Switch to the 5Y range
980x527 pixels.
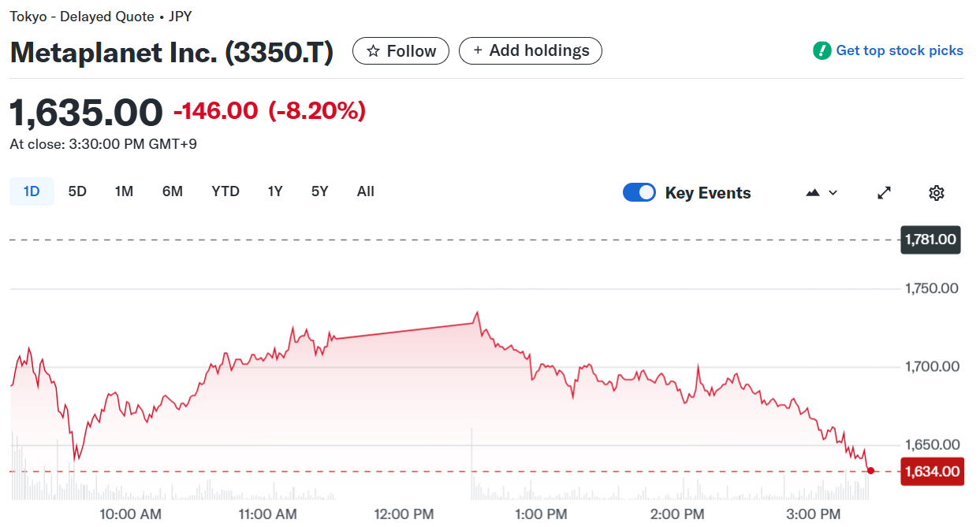(x=319, y=191)
